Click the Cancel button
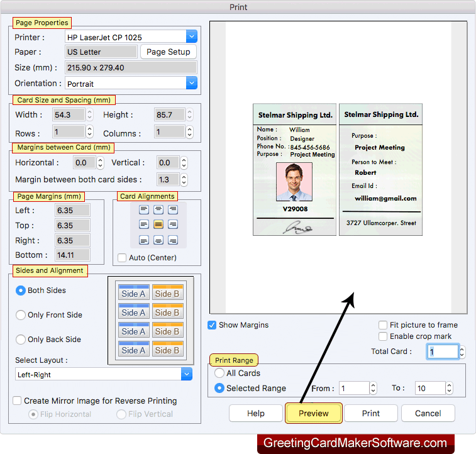476x454 pixels. [x=428, y=413]
